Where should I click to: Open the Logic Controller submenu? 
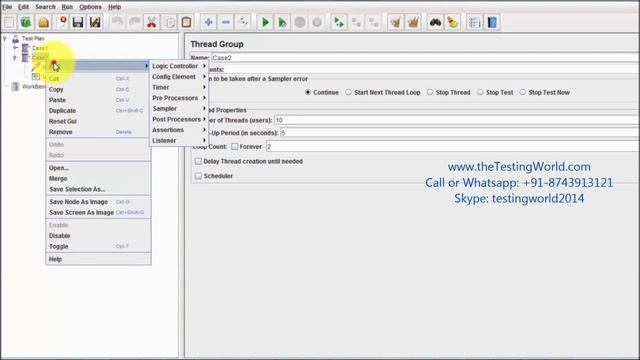[x=179, y=66]
